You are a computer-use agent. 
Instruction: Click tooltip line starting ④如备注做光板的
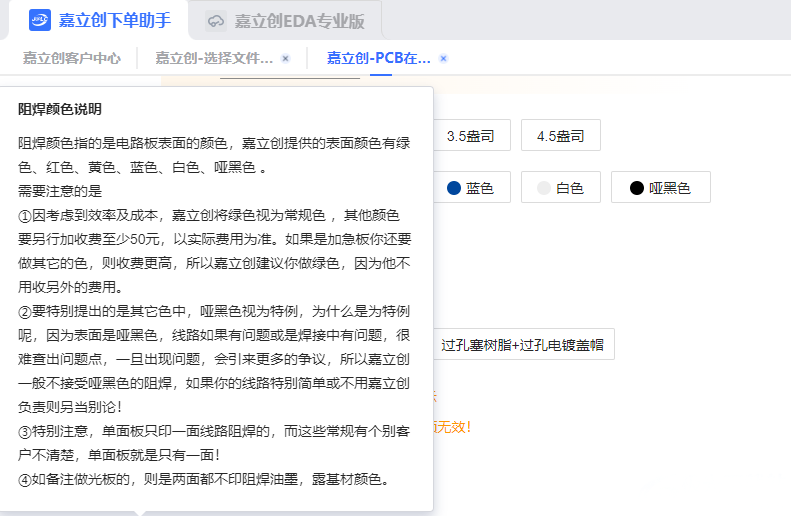(x=205, y=479)
